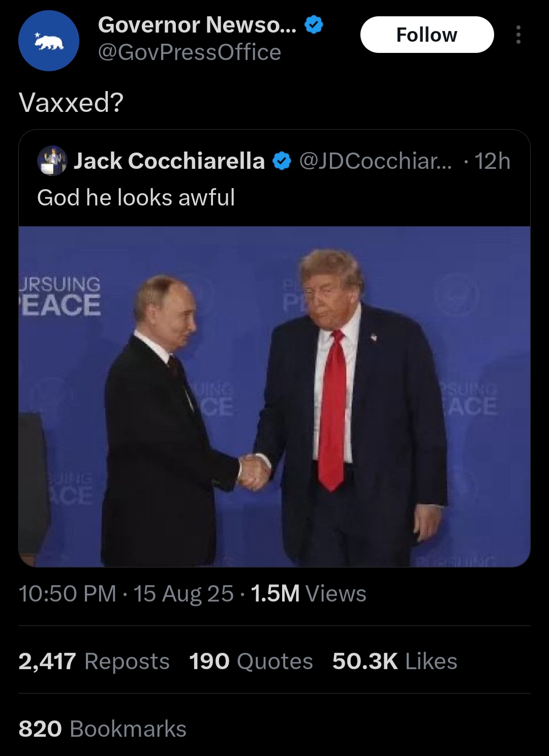The width and height of the screenshot is (549, 756).
Task: Click the blue verified badge beside Governor Newsom
Action: point(314,24)
